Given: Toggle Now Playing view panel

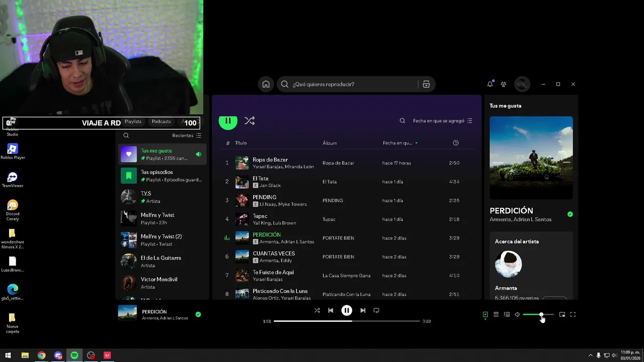Looking at the screenshot, I should pyautogui.click(x=485, y=314).
